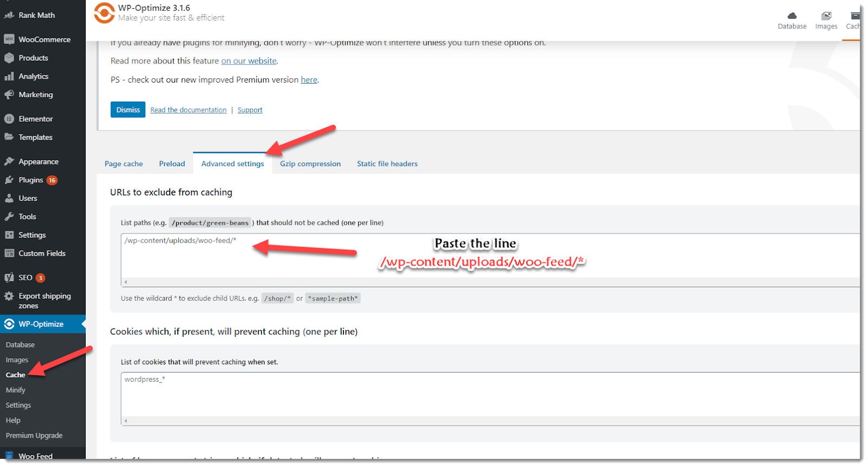Click the '/product/green-beans' example code text

click(x=210, y=223)
